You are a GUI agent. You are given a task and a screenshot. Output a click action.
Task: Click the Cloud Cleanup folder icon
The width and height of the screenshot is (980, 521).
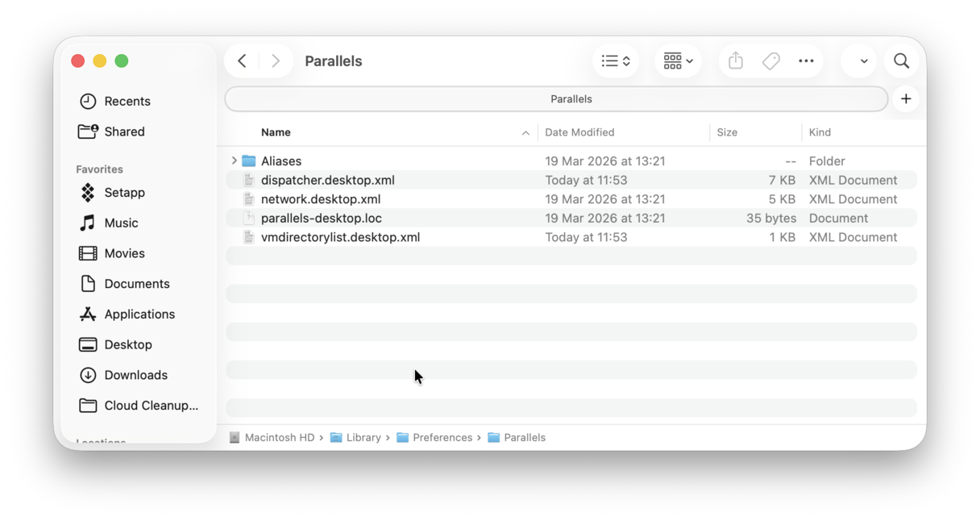[x=88, y=406]
